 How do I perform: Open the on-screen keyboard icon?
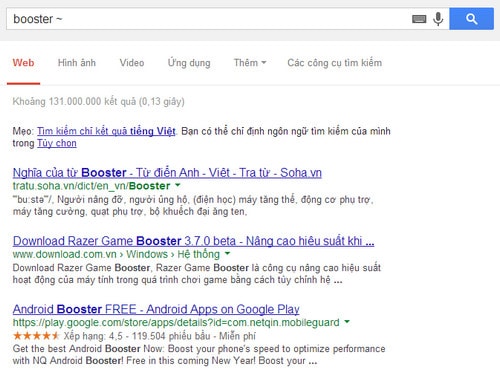pos(419,19)
